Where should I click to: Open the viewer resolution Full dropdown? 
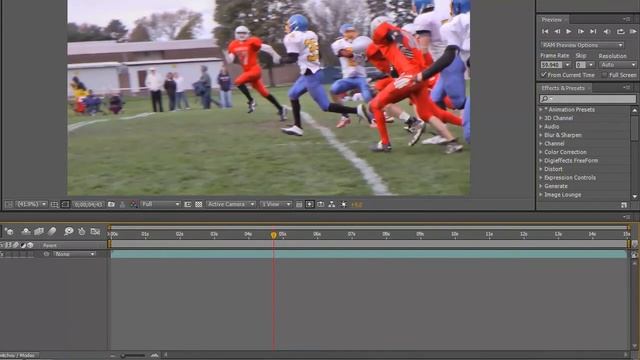[x=160, y=204]
